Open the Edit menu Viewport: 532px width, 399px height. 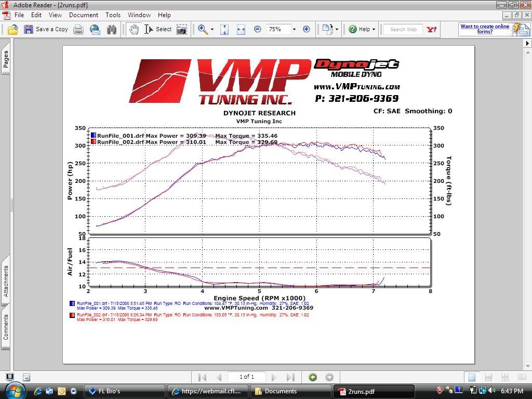pos(36,15)
